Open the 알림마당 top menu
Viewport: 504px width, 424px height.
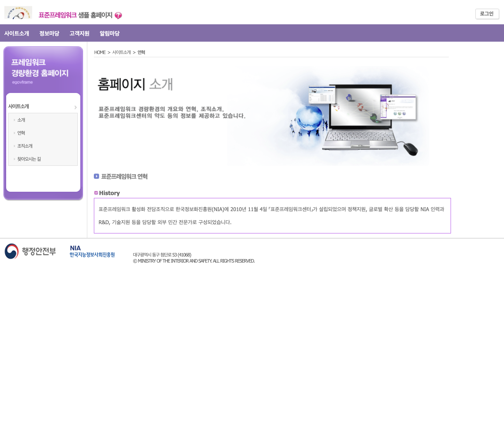click(x=109, y=33)
